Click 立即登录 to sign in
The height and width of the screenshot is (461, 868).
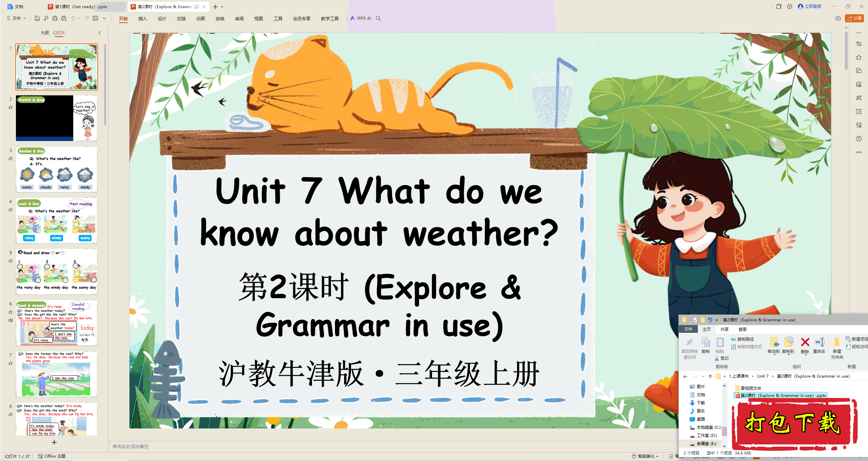[x=810, y=6]
